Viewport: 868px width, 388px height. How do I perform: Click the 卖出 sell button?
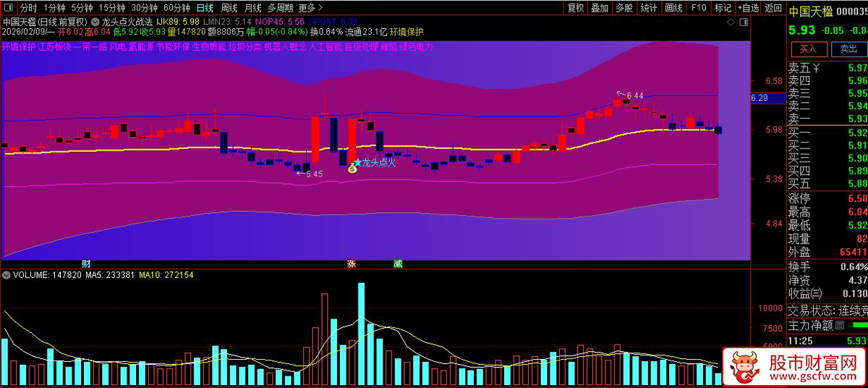[848, 49]
